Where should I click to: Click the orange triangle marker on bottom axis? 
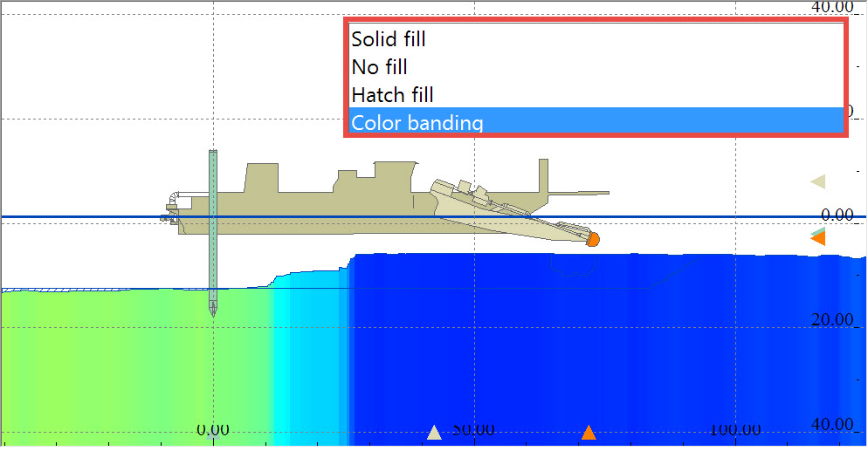pyautogui.click(x=589, y=432)
